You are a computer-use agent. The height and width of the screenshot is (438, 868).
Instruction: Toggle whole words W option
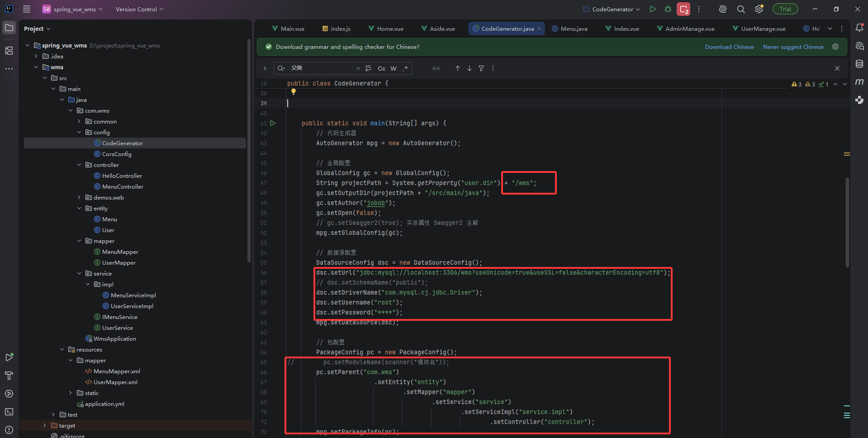tap(394, 68)
